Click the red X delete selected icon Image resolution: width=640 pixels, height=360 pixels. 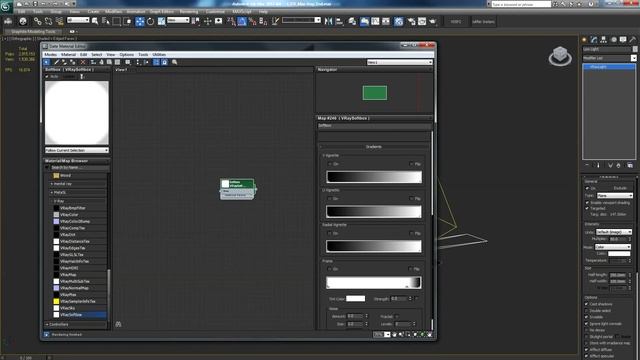pyautogui.click(x=83, y=62)
